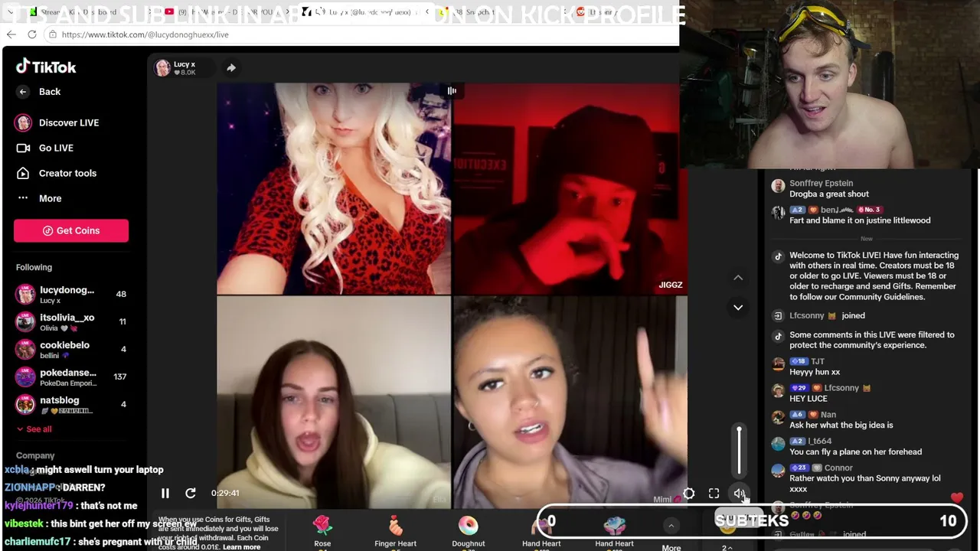Click the browser back arrow
The height and width of the screenshot is (551, 980).
11,34
